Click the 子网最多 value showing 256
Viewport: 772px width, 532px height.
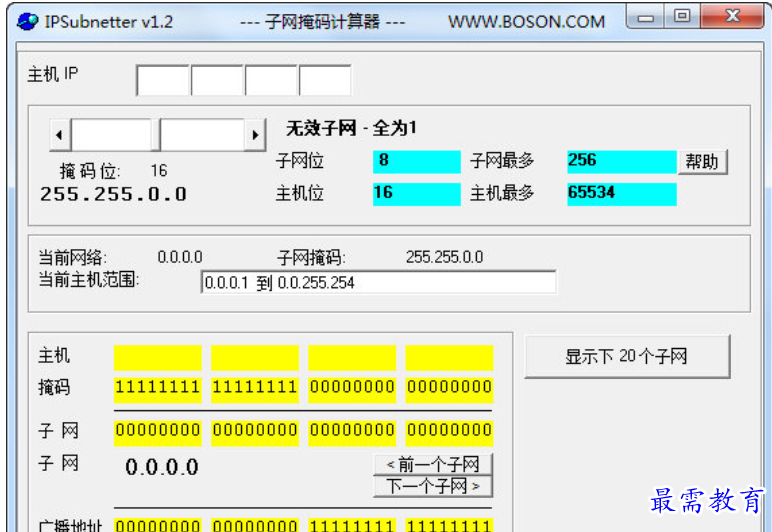tap(622, 162)
